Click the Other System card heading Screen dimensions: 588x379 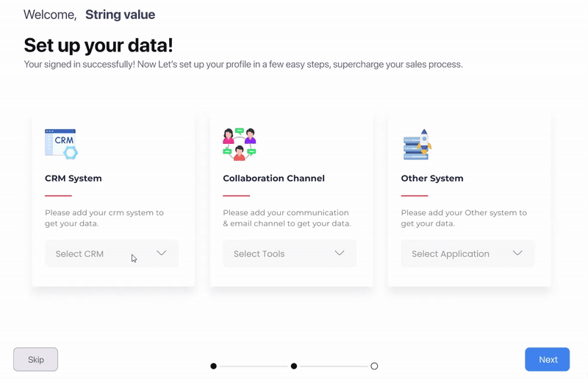[432, 178]
